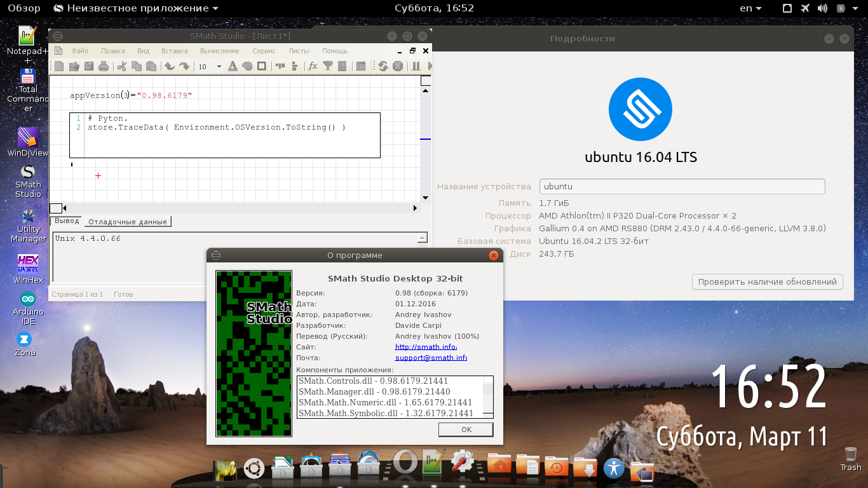Click the Print icon in SMath toolbar
This screenshot has height=488, width=868.
103,66
